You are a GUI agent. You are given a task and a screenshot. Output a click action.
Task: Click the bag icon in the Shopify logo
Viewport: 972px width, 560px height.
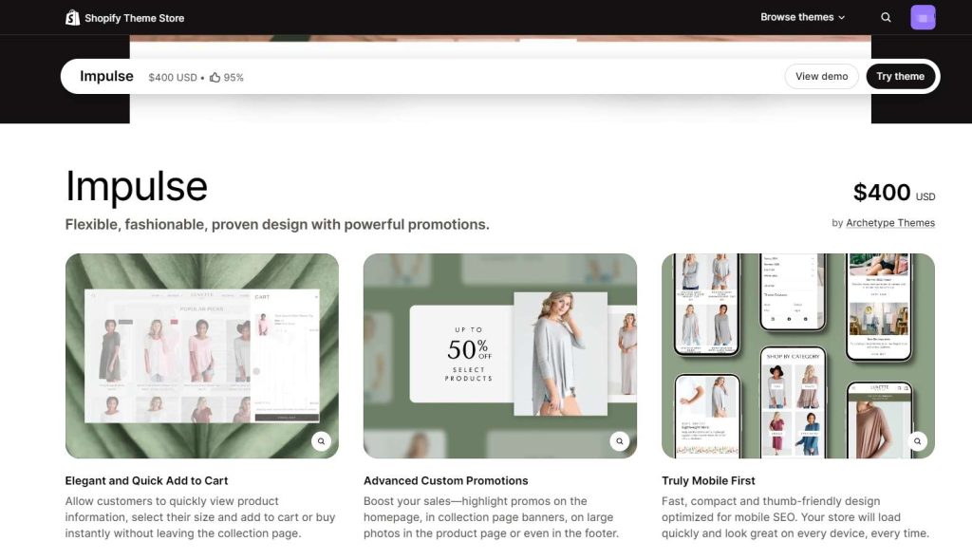coord(73,16)
